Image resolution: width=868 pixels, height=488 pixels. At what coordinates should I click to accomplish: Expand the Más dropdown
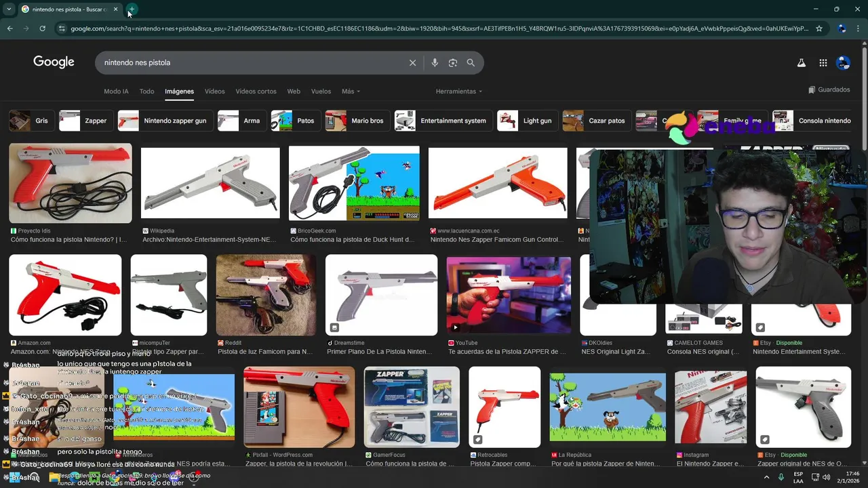[x=351, y=91]
